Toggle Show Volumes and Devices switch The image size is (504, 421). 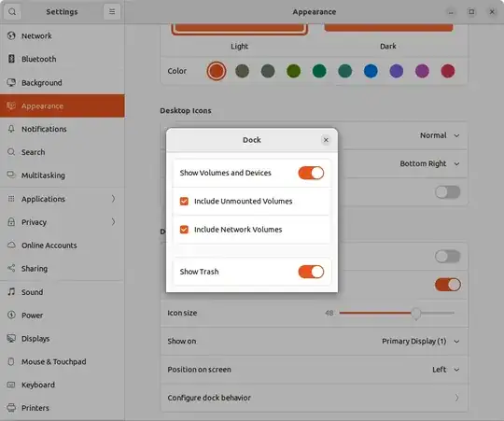click(x=311, y=173)
